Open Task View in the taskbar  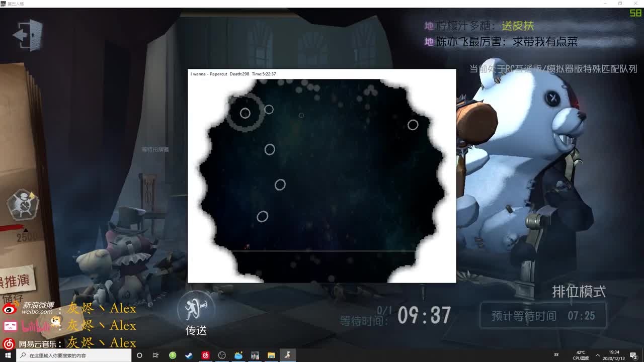click(x=155, y=355)
